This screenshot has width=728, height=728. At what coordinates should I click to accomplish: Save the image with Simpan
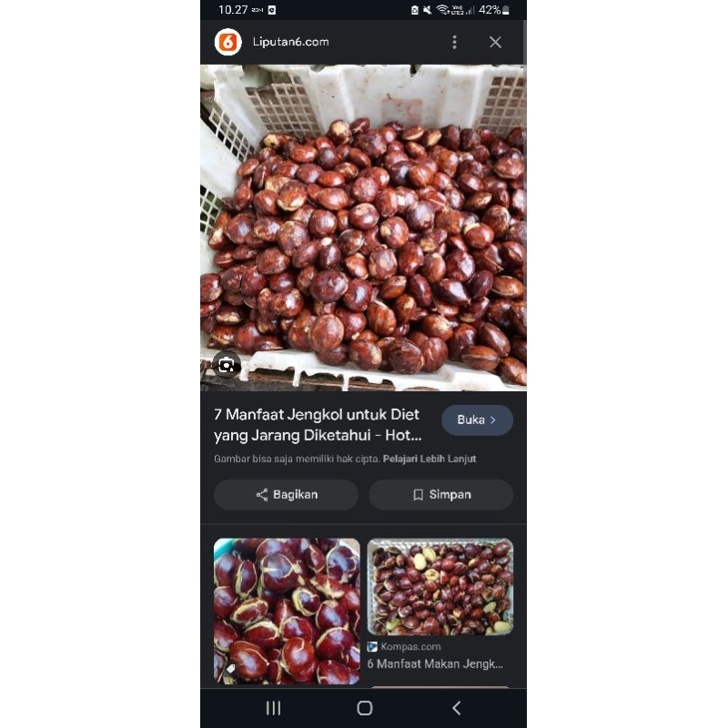[441, 495]
